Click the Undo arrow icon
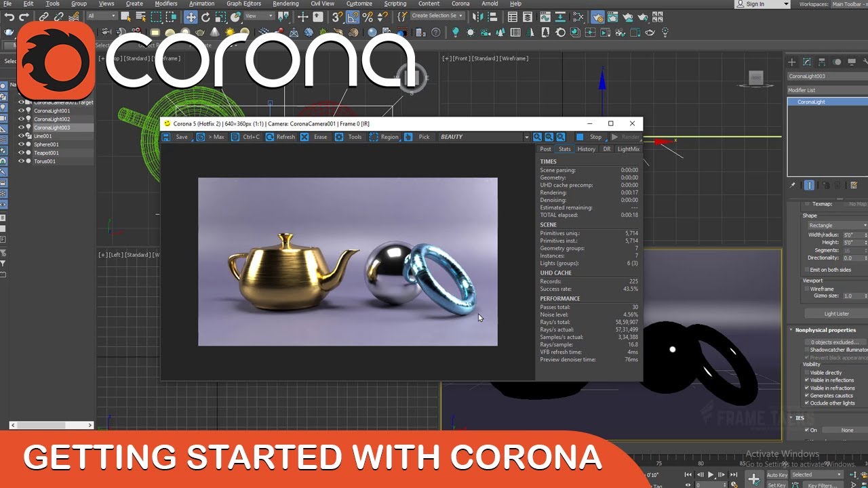Screen dimensions: 868x488 click(9, 17)
